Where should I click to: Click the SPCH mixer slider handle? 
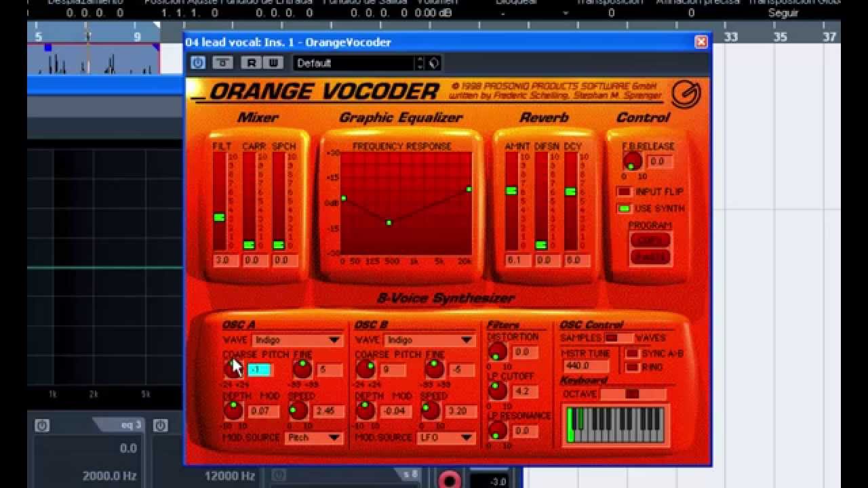pos(279,245)
